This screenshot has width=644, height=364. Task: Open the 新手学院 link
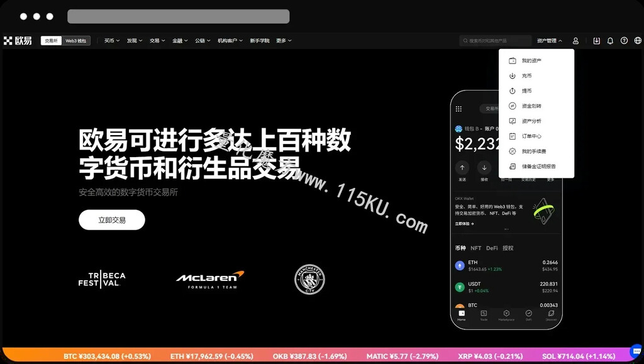(260, 41)
